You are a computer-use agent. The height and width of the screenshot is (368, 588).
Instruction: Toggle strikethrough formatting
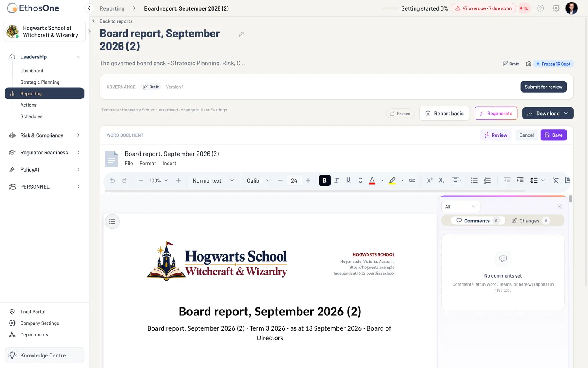(360, 180)
